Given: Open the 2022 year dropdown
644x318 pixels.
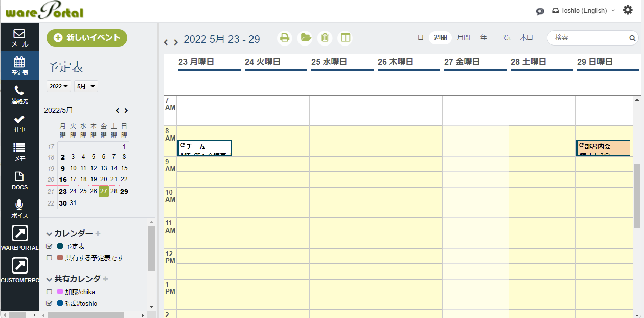Looking at the screenshot, I should [x=59, y=86].
